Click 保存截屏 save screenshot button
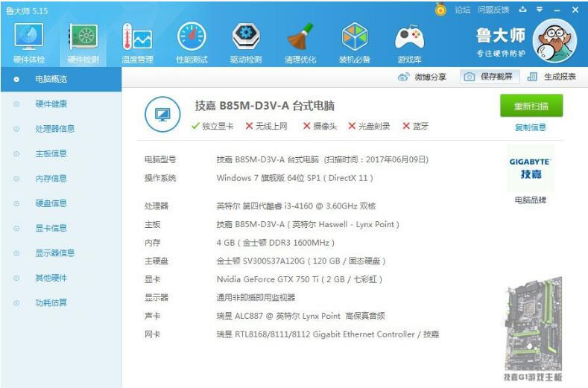The image size is (588, 388). coord(490,77)
